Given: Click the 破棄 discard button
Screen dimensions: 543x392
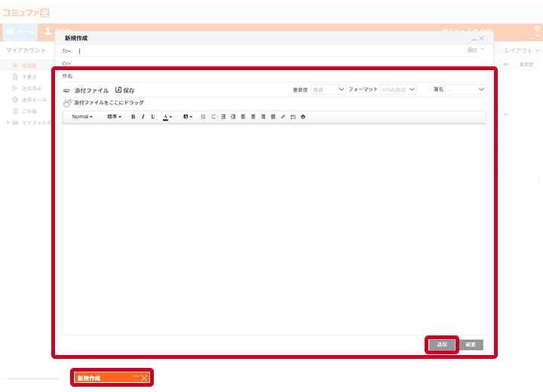Looking at the screenshot, I should tap(471, 345).
